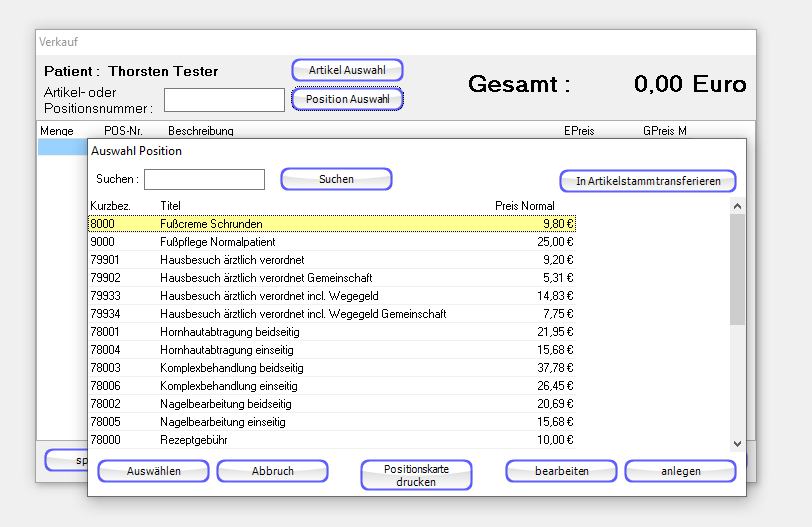The height and width of the screenshot is (527, 812).
Task: Click scrollbar down arrow in position list
Action: tap(737, 444)
